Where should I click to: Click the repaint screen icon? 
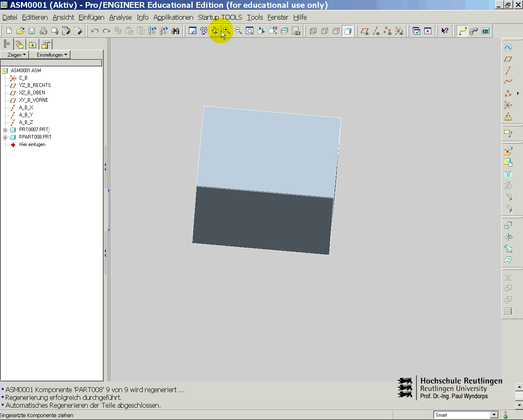tap(192, 31)
